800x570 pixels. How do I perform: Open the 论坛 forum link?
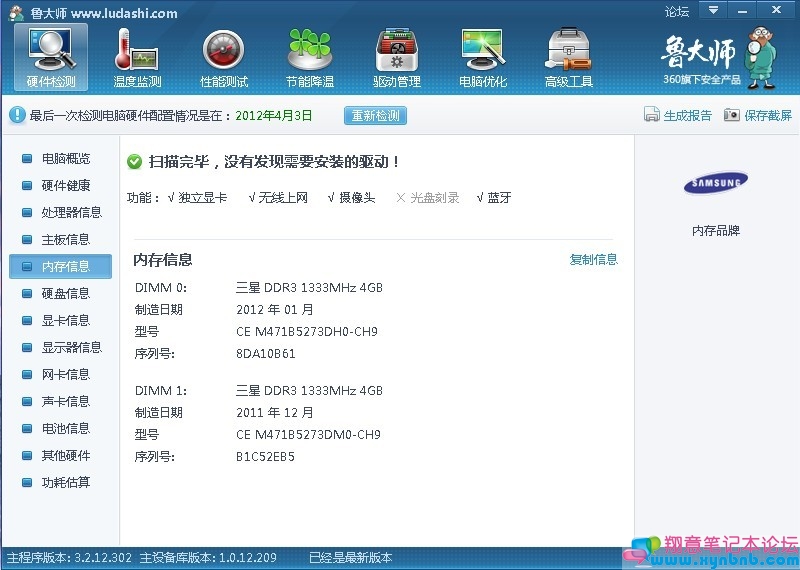coord(677,11)
